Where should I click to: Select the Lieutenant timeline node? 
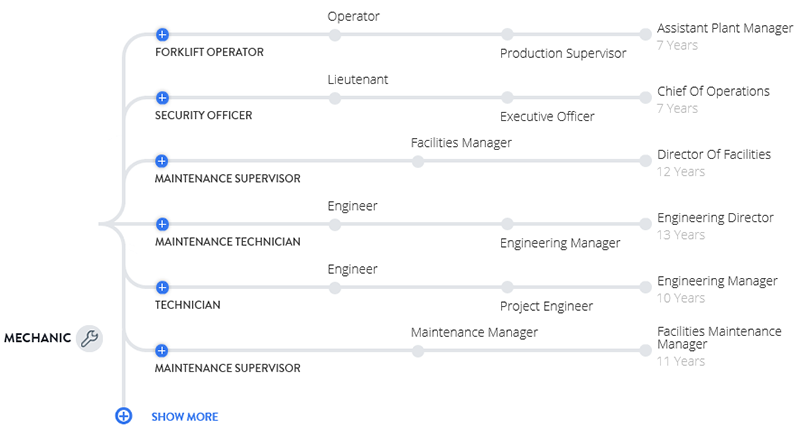(335, 98)
